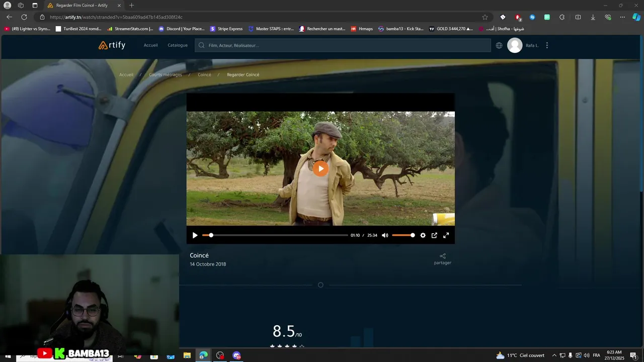Reload the page
Viewport: 644px width, 362px height.
pos(24,17)
